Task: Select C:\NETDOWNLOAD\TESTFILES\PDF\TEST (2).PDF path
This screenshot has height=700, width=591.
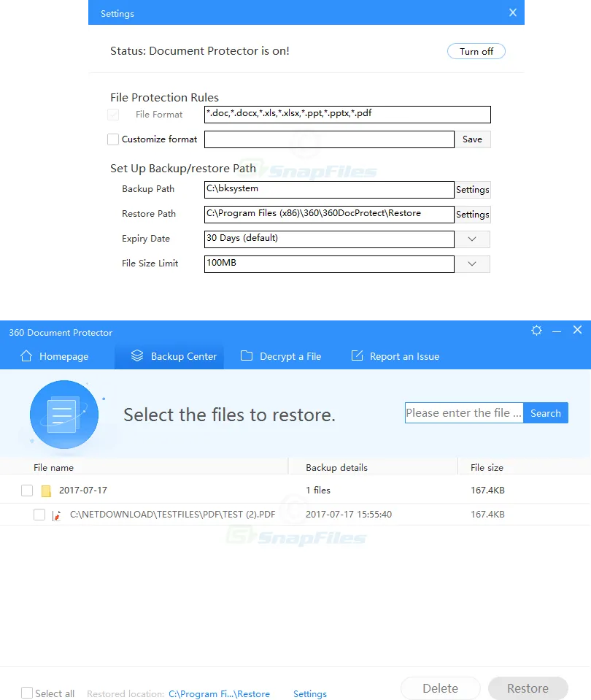Action: (172, 515)
